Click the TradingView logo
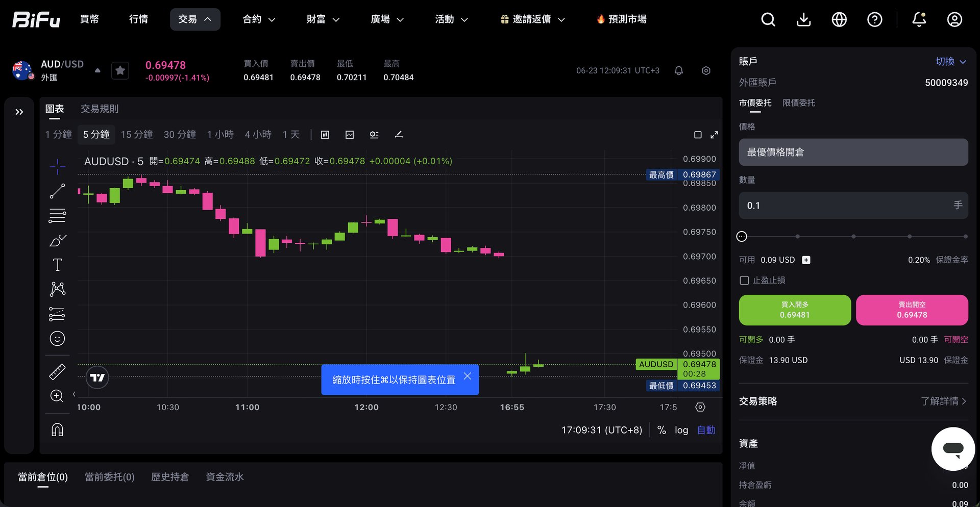This screenshot has width=980, height=507. click(x=97, y=377)
